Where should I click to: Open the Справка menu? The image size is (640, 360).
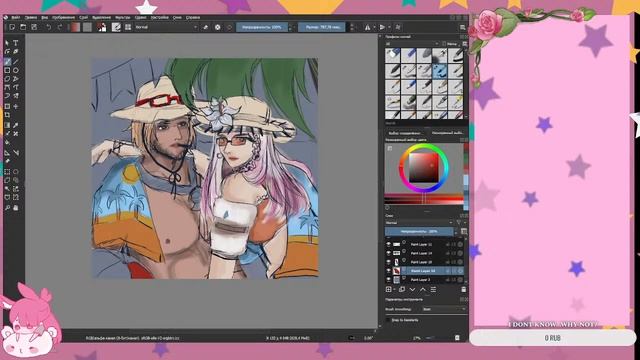click(x=193, y=18)
